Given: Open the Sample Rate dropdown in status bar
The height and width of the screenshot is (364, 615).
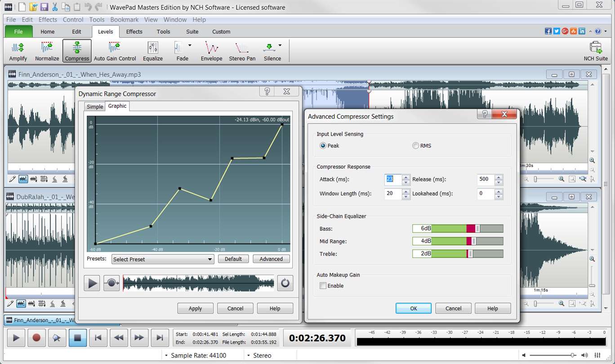Looking at the screenshot, I should coord(196,355).
